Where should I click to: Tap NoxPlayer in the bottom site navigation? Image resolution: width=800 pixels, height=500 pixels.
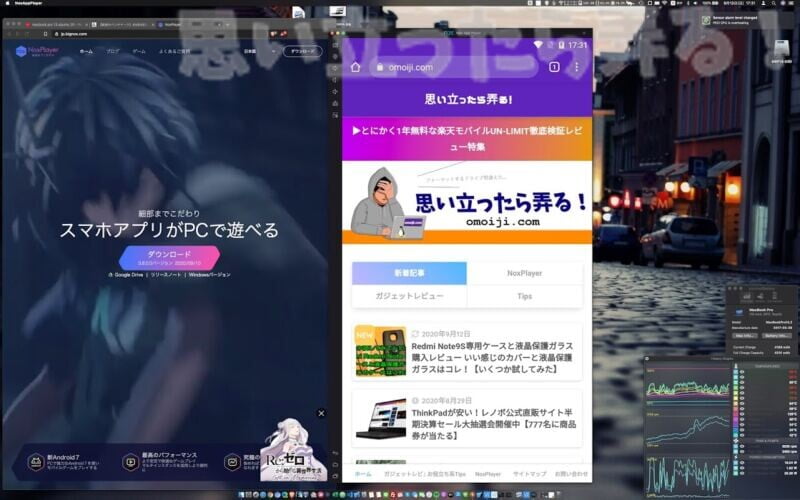[488, 474]
